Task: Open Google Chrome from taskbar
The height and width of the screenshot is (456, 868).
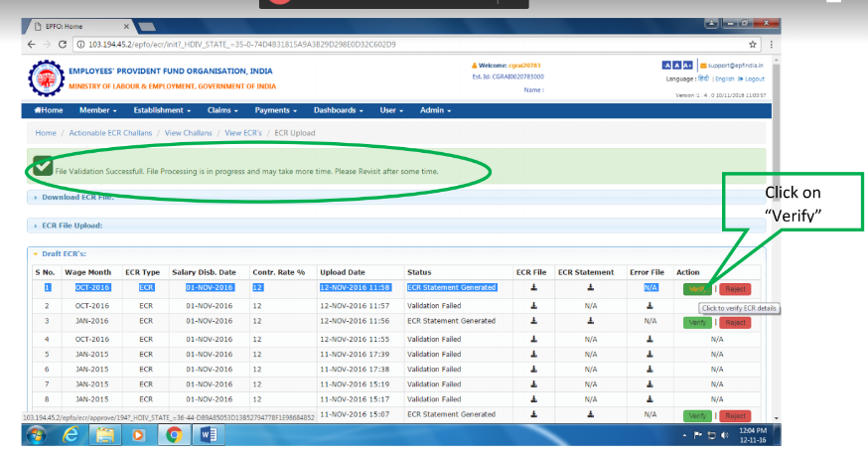Action: point(173,435)
